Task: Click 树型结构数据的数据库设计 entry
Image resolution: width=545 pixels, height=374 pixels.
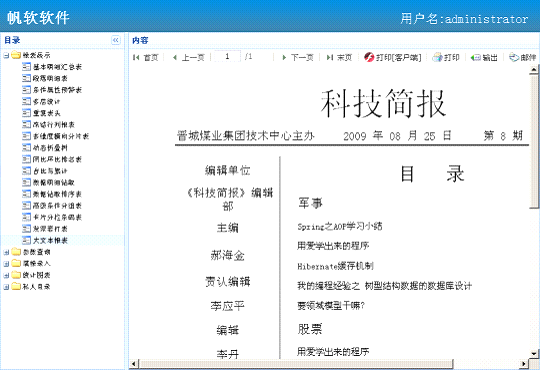Action: click(418, 286)
